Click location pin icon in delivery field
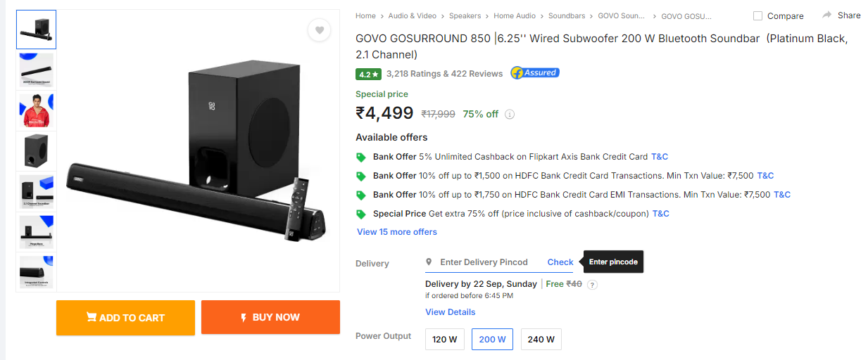Viewport: 868px width, 360px height. (429, 262)
